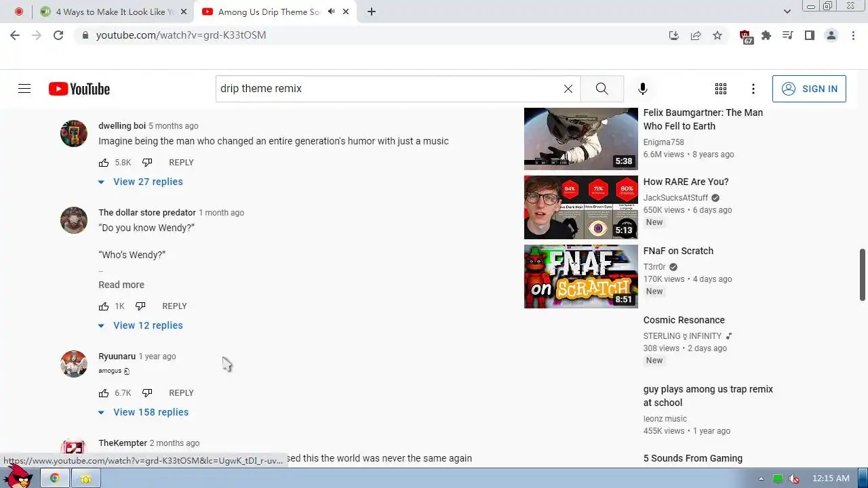Click the muted volume tray icon

(x=794, y=479)
